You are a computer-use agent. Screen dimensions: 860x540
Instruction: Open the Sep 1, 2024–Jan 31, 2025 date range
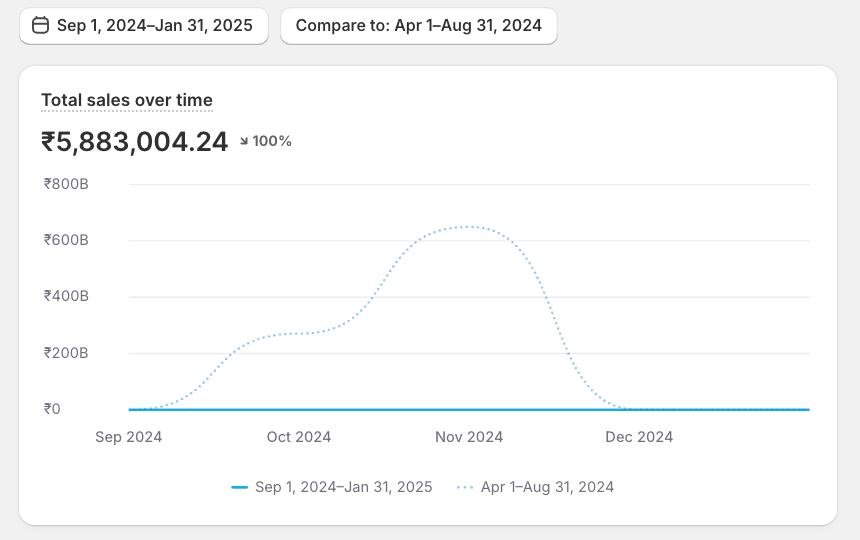coord(154,26)
